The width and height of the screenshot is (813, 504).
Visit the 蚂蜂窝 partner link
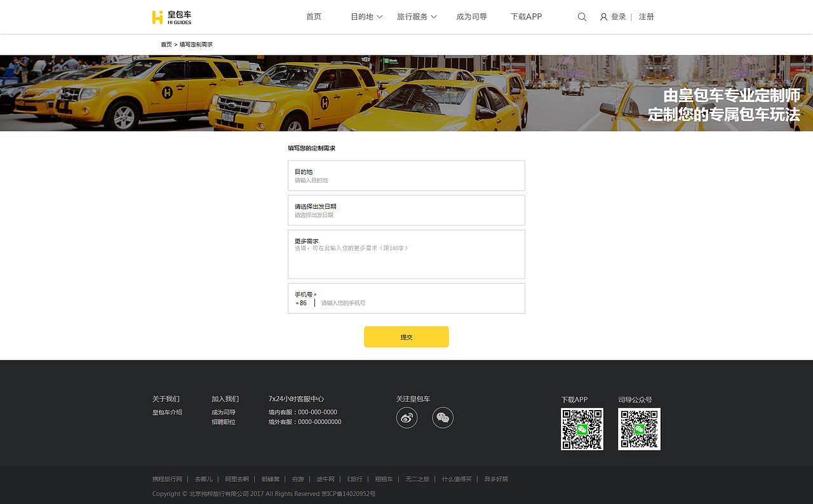271,479
